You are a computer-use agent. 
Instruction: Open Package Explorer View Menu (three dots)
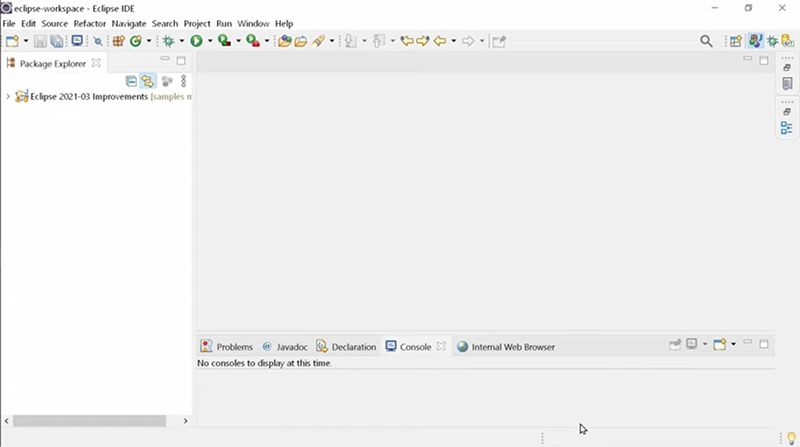184,81
